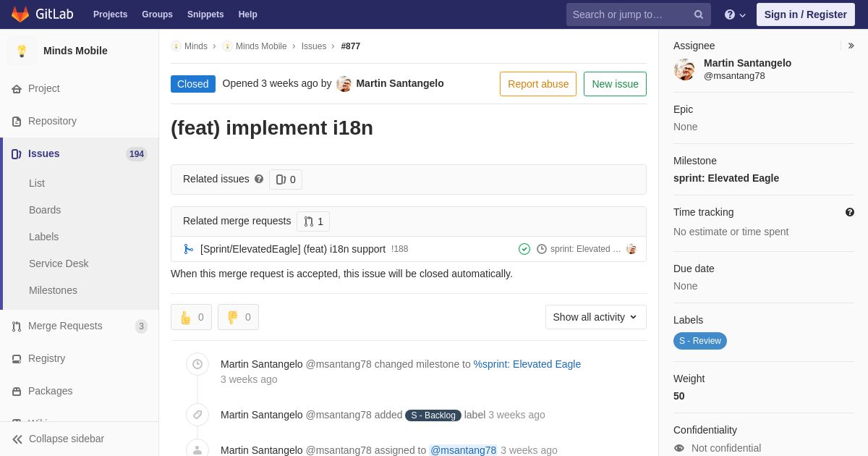Image resolution: width=868 pixels, height=456 pixels.
Task: Open the Groups top menu
Action: 157,14
